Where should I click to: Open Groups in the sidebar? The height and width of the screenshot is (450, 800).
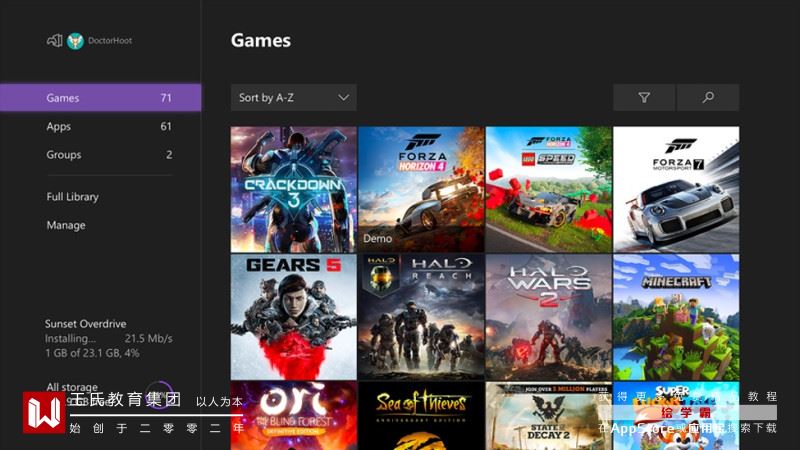point(101,155)
